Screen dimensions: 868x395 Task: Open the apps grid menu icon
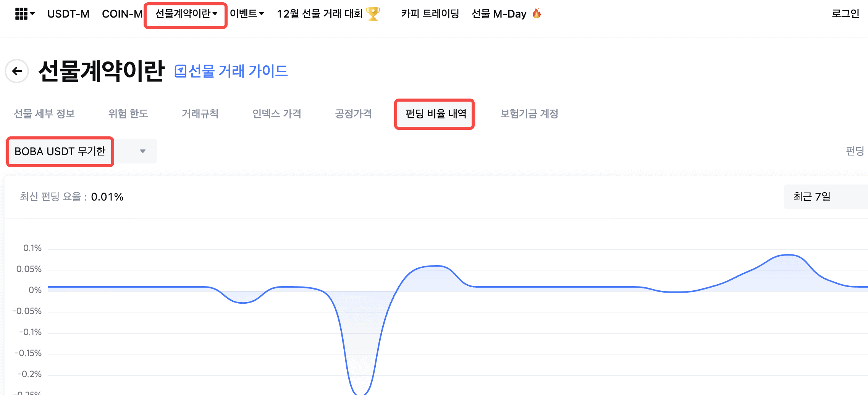point(22,14)
